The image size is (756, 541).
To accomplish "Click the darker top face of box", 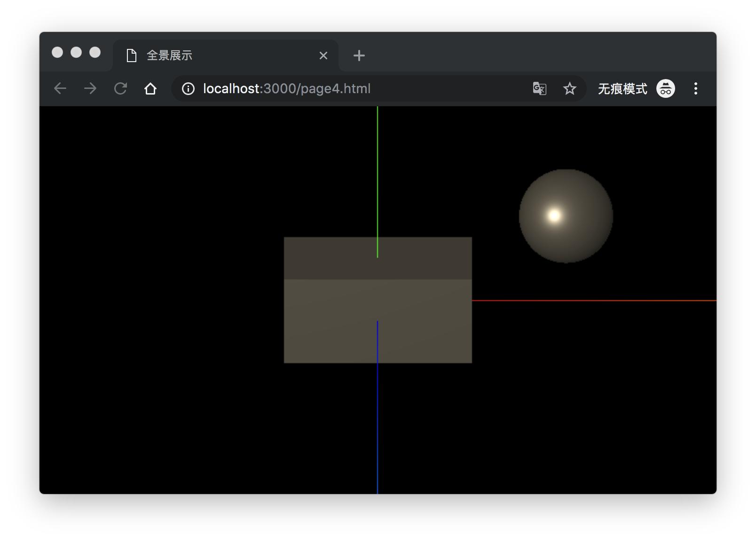I will pos(329,258).
